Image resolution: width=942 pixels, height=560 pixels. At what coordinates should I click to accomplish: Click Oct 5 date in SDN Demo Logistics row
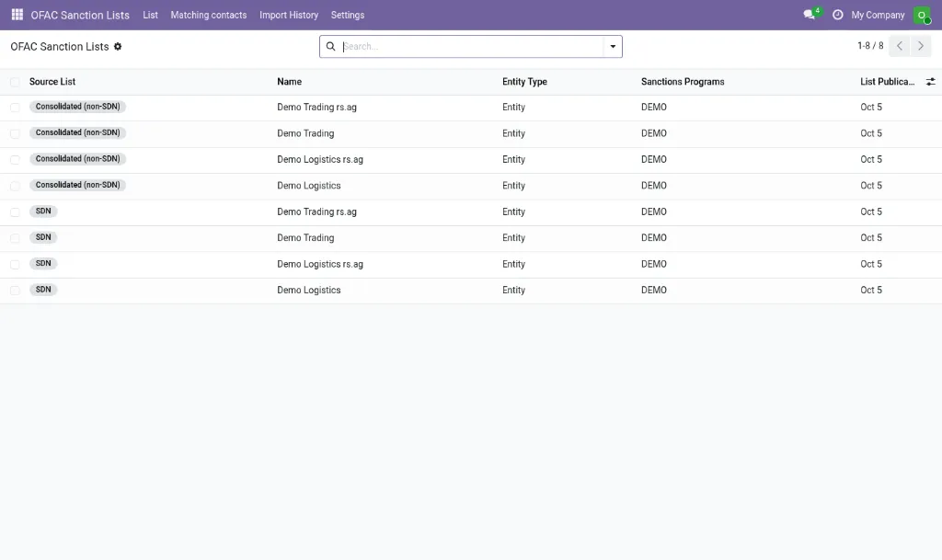tap(871, 290)
